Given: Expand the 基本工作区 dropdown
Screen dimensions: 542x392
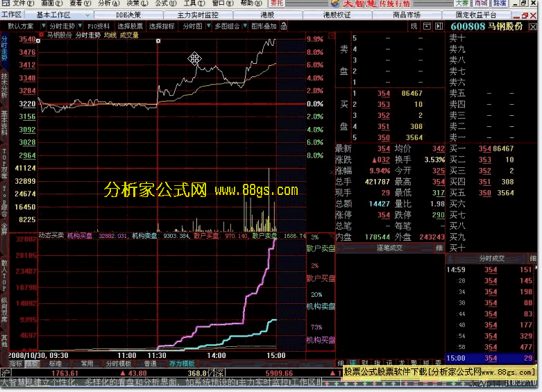Looking at the screenshot, I should [87, 15].
